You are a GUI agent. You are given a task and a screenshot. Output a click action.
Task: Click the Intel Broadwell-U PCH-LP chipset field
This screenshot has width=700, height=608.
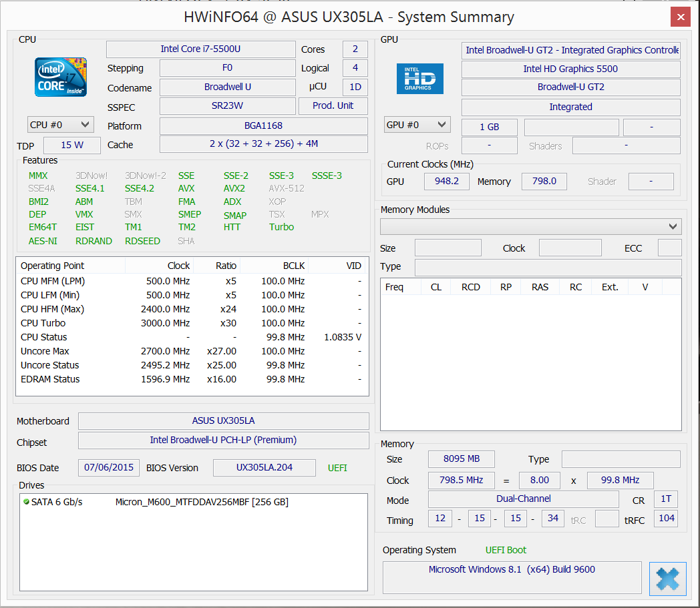pos(223,440)
